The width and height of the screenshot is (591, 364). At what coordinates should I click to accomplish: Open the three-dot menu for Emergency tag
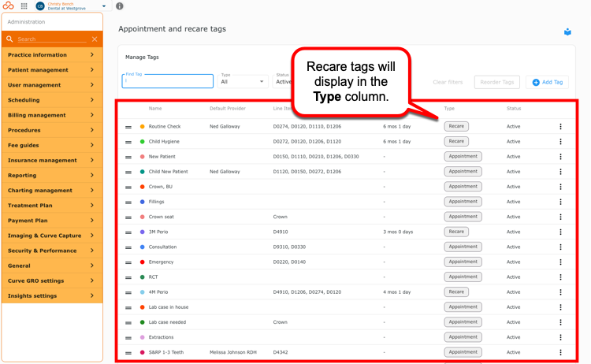pyautogui.click(x=560, y=262)
